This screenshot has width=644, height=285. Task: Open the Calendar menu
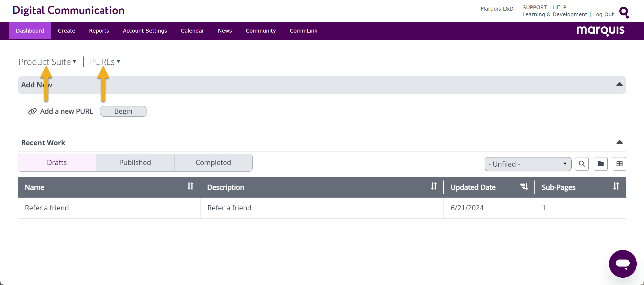[x=192, y=31]
